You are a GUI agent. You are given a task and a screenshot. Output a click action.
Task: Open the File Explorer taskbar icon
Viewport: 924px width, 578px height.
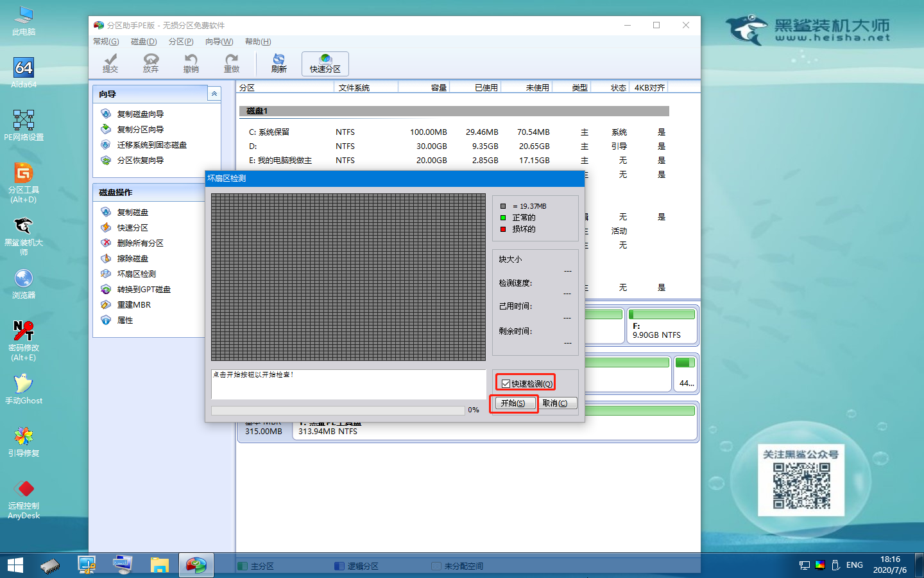coord(159,565)
